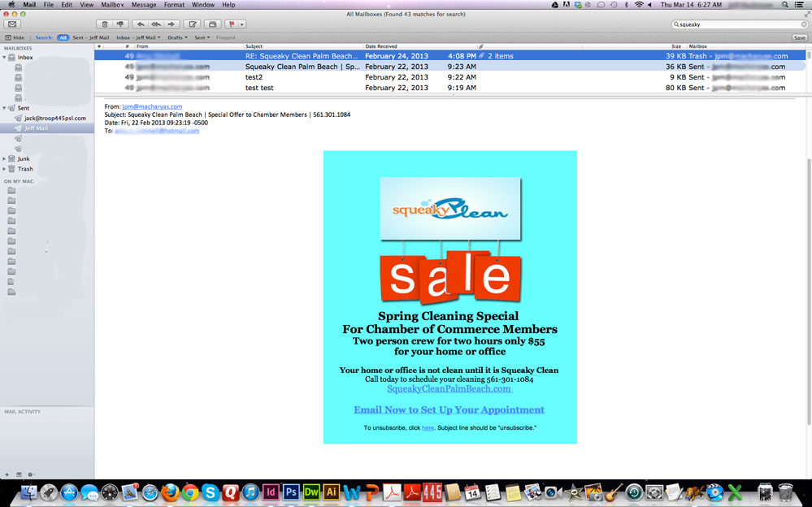Sort messages by the Subject column header
Viewport: 812px width, 507px height.
point(254,46)
